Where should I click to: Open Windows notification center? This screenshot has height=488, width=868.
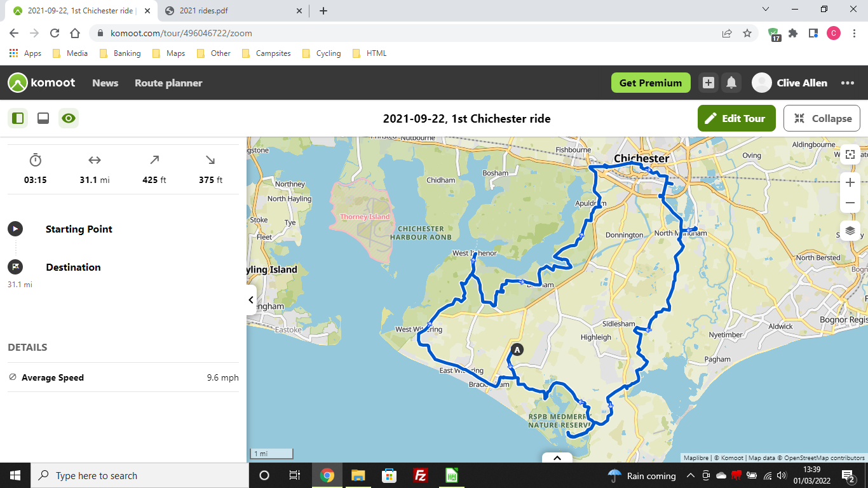coord(848,475)
